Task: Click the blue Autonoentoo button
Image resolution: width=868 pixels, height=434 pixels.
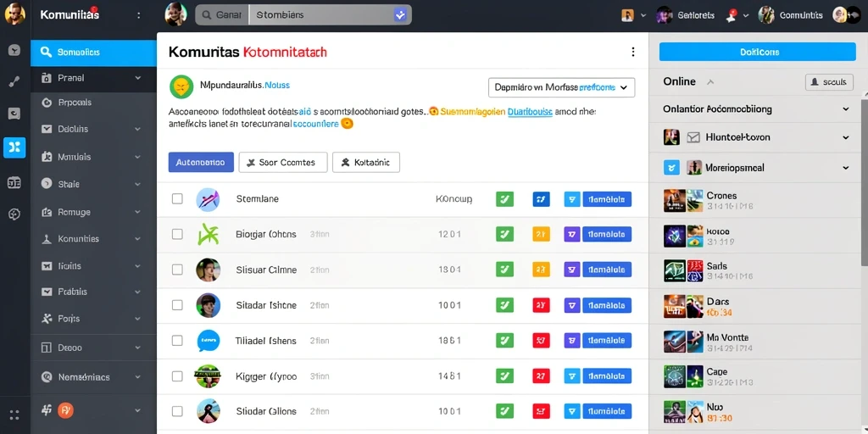Action: [201, 162]
